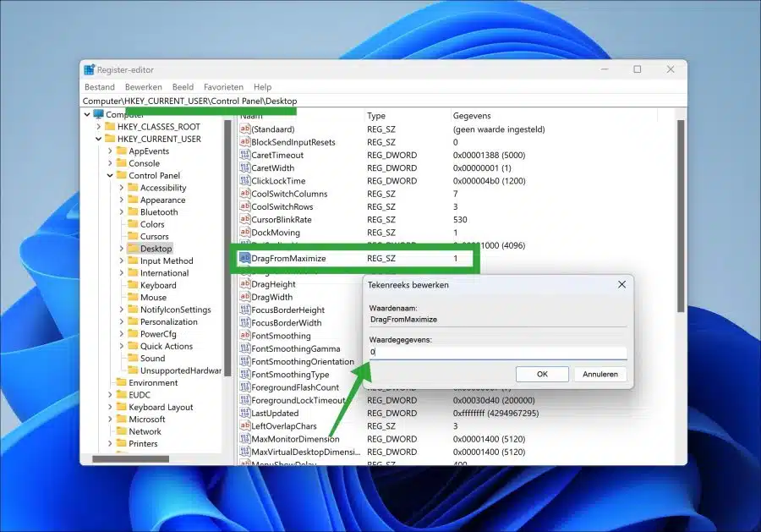Select the FontSmoothing value name

click(281, 336)
